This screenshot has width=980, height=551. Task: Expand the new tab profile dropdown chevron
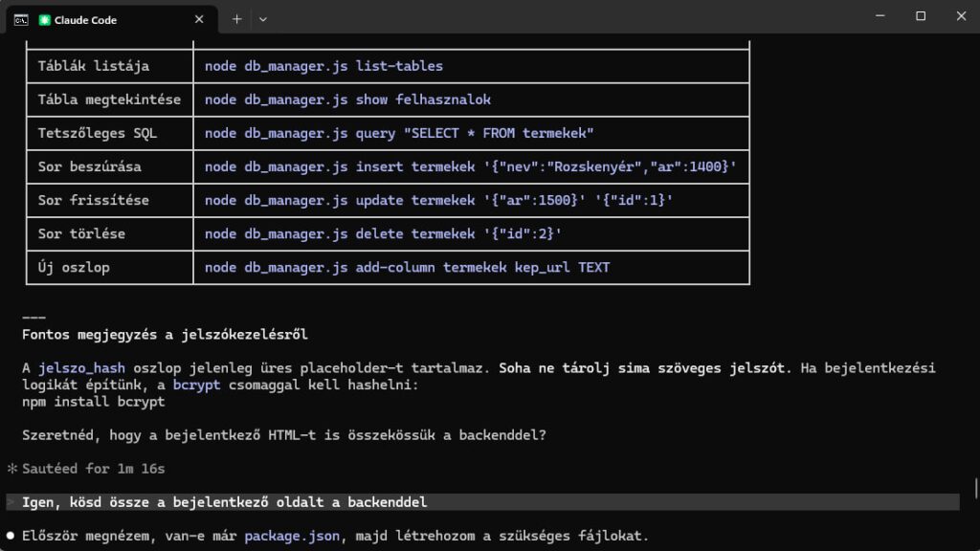[263, 18]
